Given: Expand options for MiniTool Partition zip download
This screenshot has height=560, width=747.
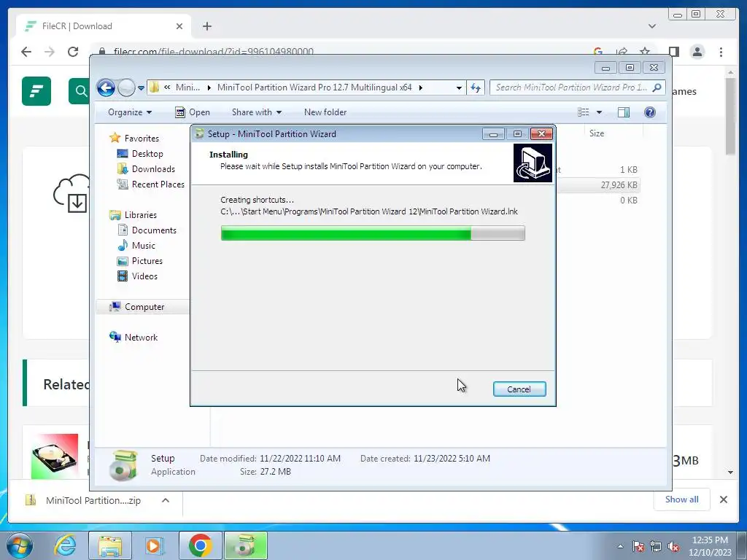Looking at the screenshot, I should click(166, 500).
